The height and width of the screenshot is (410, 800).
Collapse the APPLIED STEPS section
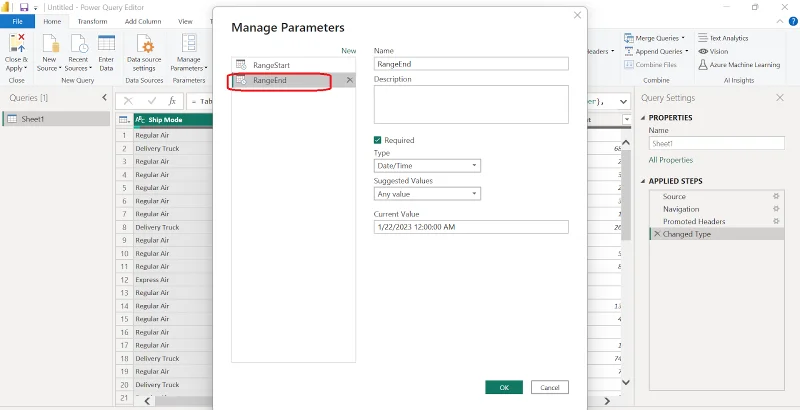[643, 182]
